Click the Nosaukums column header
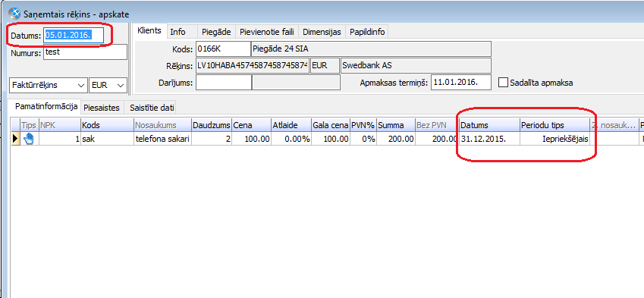 pyautogui.click(x=162, y=125)
